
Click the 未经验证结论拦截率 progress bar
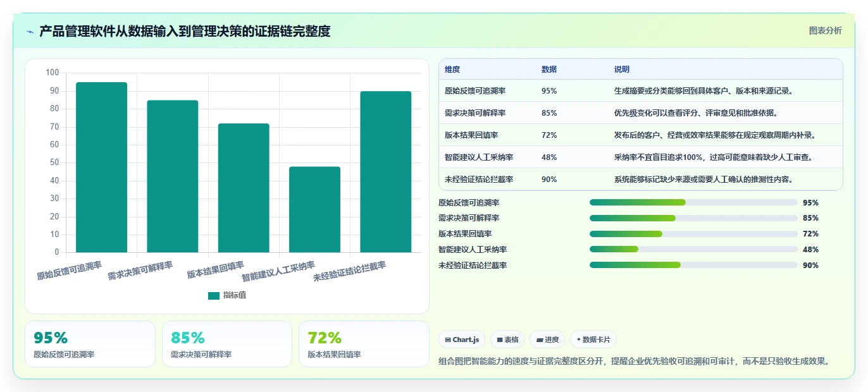[x=693, y=265]
